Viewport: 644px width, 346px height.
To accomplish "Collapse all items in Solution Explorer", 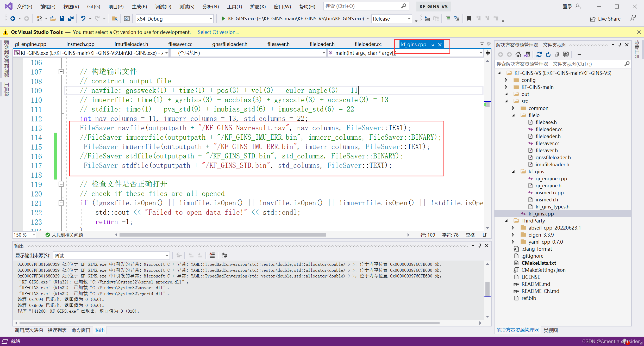I will pos(557,54).
